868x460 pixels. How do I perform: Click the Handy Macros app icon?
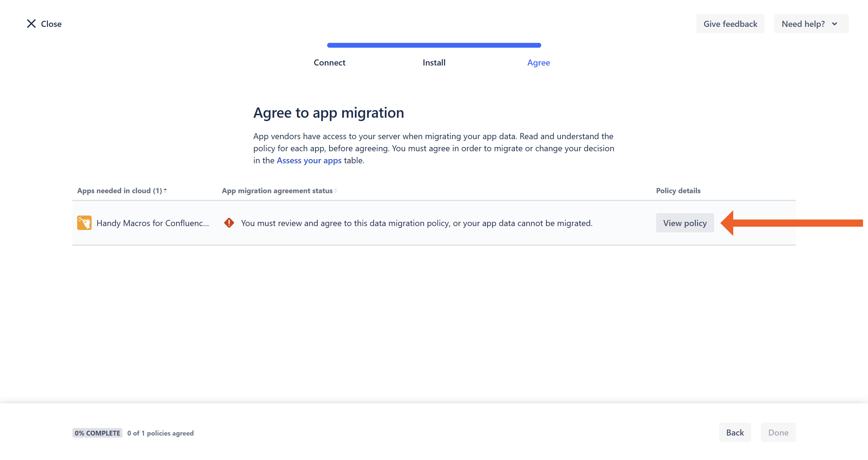(x=84, y=223)
